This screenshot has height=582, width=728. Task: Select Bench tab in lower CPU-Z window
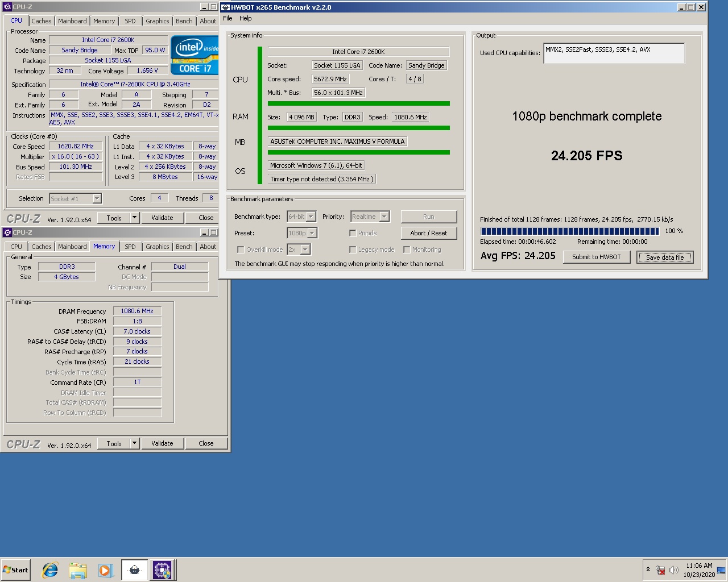[x=184, y=247]
